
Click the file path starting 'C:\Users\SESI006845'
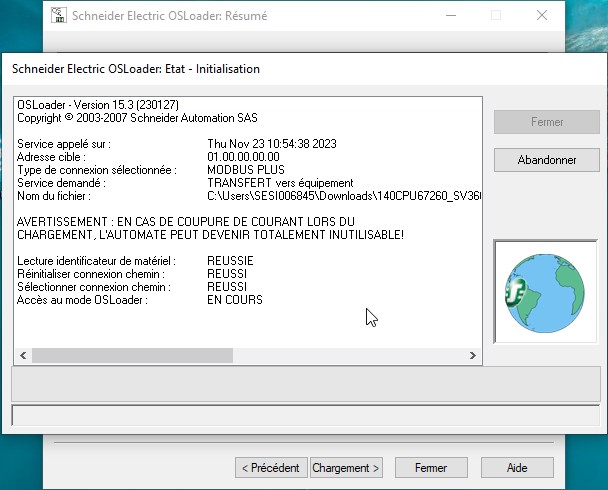pos(344,196)
